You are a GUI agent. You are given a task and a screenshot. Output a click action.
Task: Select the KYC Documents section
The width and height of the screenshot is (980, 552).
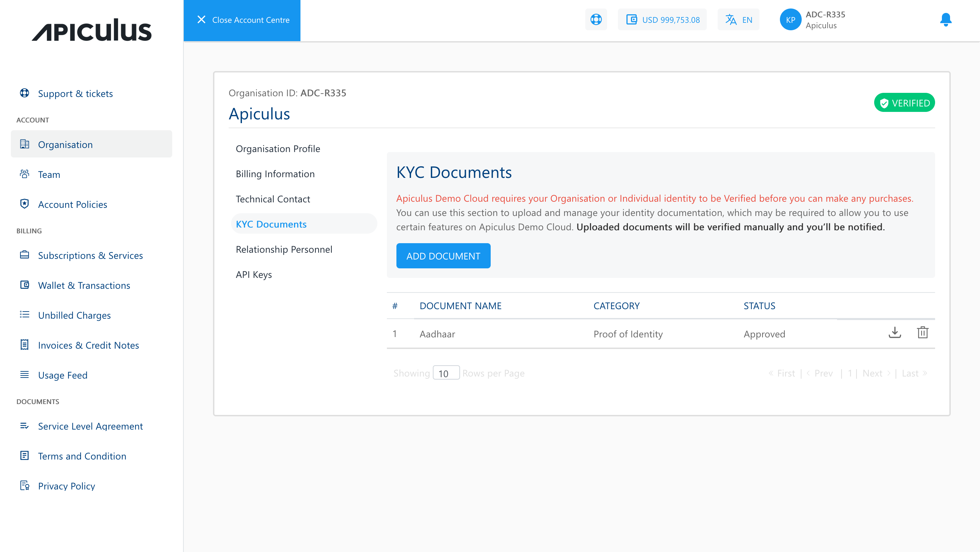[x=304, y=224]
